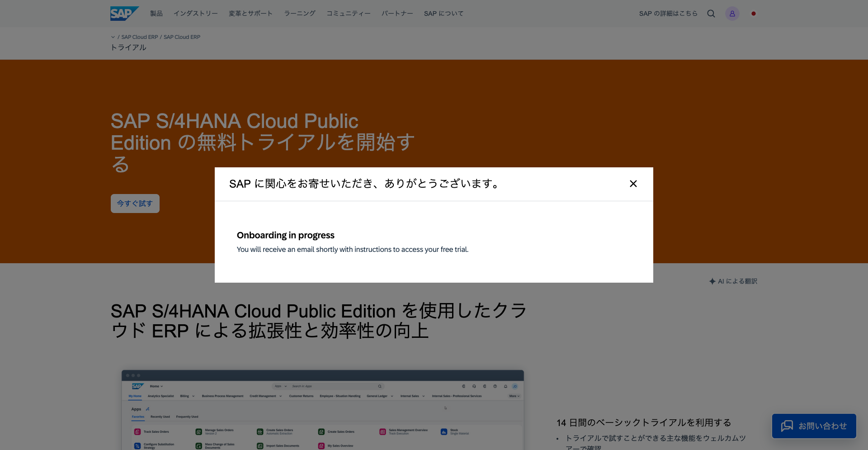
Task: Open the コミュニティー menu
Action: coord(349,14)
